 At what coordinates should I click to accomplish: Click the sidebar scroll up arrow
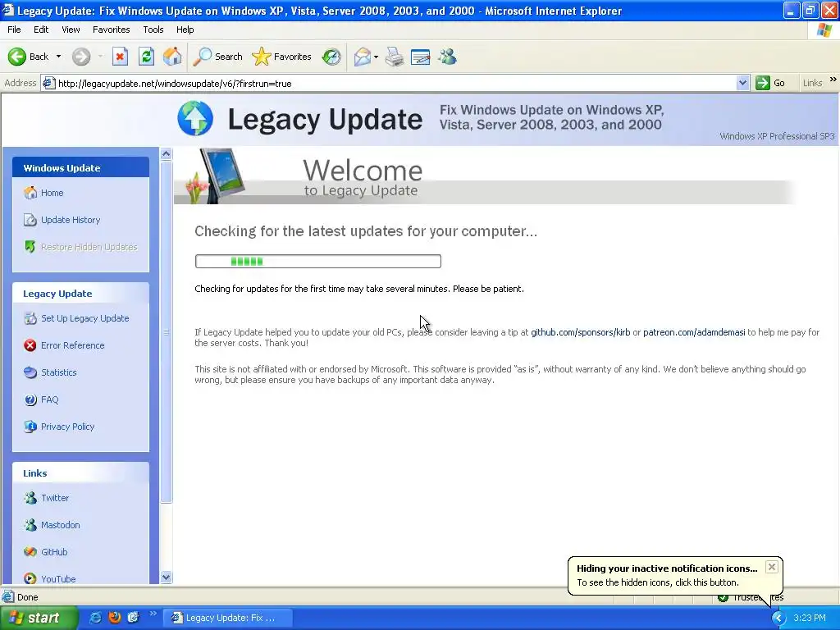[x=166, y=153]
